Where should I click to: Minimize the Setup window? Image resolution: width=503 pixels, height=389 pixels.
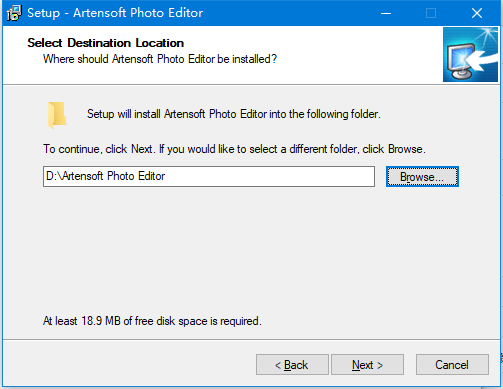[386, 13]
